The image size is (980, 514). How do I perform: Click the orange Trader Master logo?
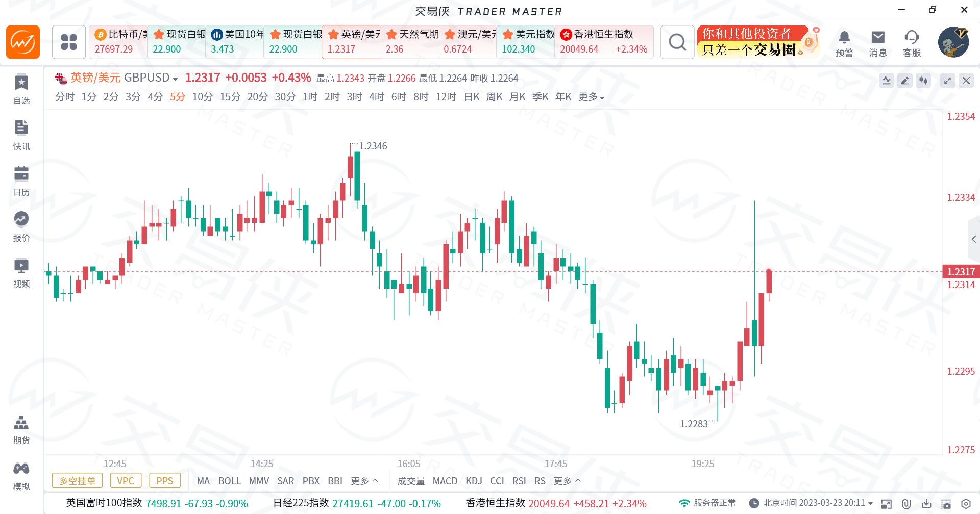(23, 42)
